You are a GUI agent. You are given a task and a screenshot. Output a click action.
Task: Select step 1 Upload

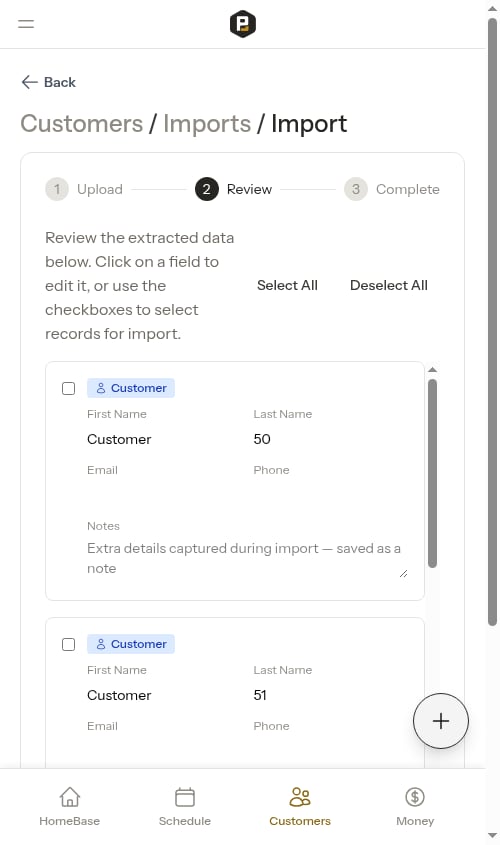(x=84, y=189)
